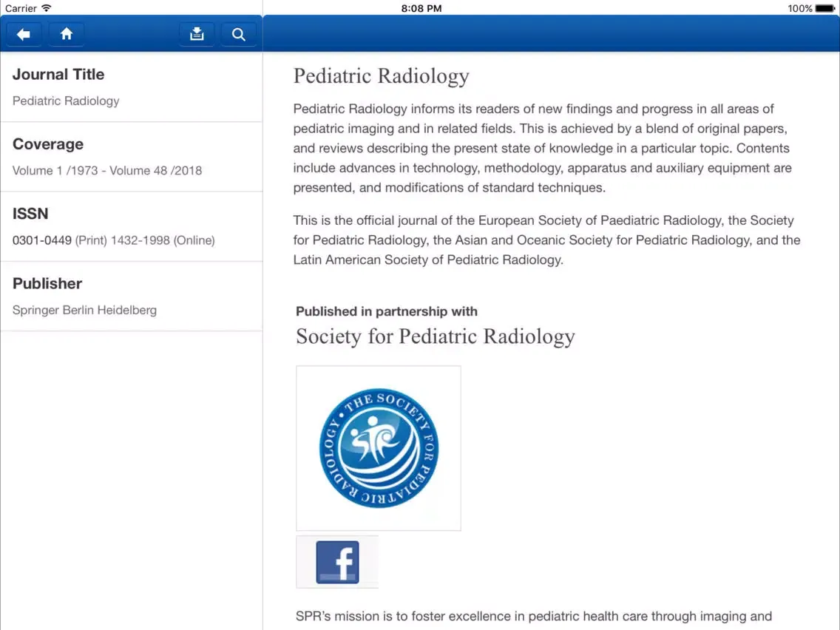Select 'Pediatric Radiology' under Journal Title
Screen dimensions: 840x630
click(x=66, y=101)
